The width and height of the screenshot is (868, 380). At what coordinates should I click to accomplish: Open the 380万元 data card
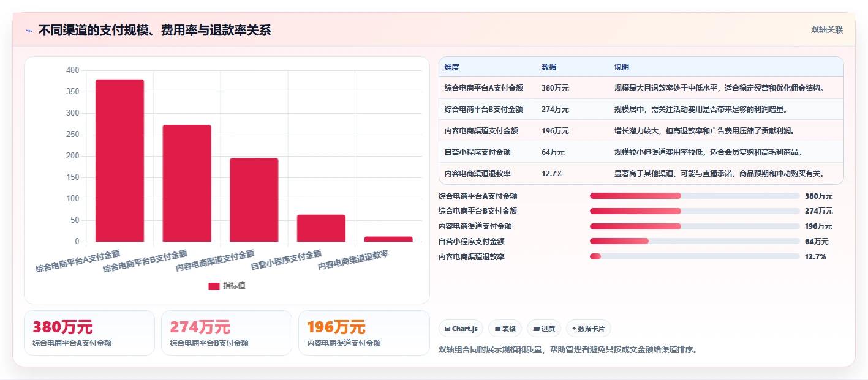(x=89, y=333)
